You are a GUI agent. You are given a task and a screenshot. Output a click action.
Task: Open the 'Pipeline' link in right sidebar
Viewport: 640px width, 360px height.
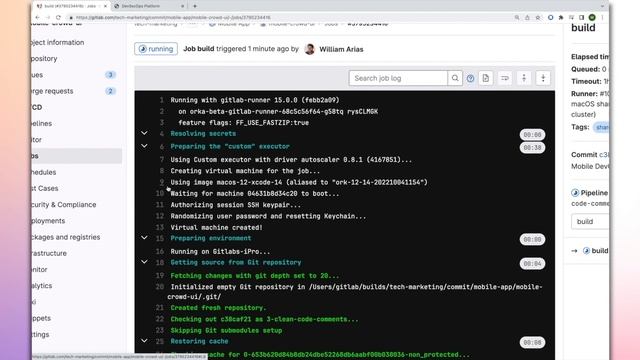pyautogui.click(x=594, y=193)
